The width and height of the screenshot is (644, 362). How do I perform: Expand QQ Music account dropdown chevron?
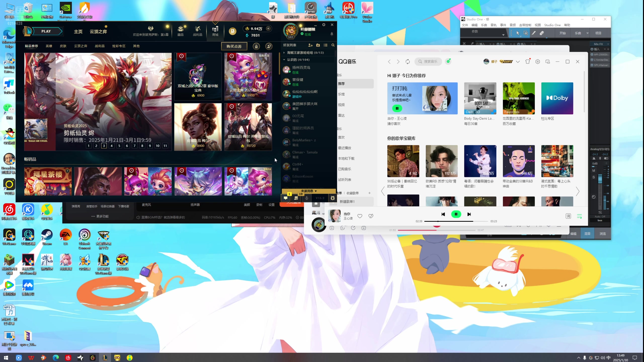tap(518, 62)
